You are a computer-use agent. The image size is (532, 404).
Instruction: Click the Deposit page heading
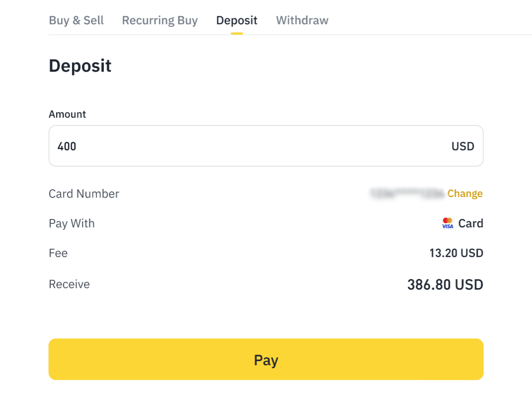[80, 66]
